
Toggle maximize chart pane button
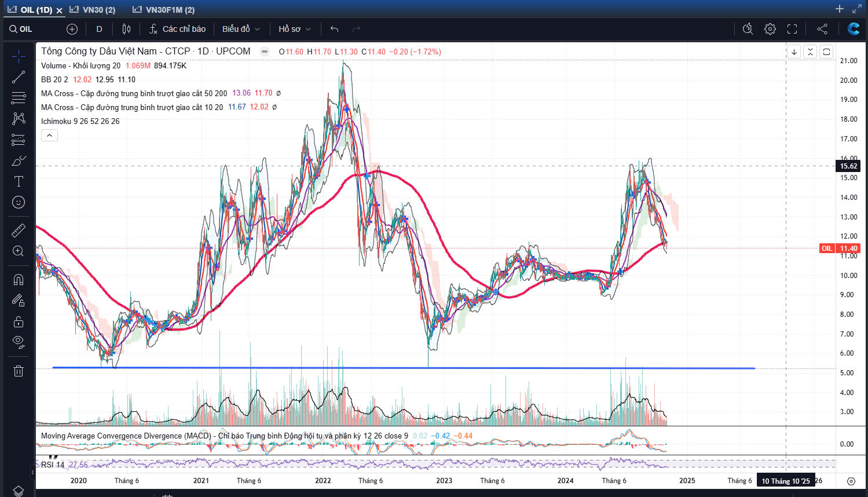(826, 52)
